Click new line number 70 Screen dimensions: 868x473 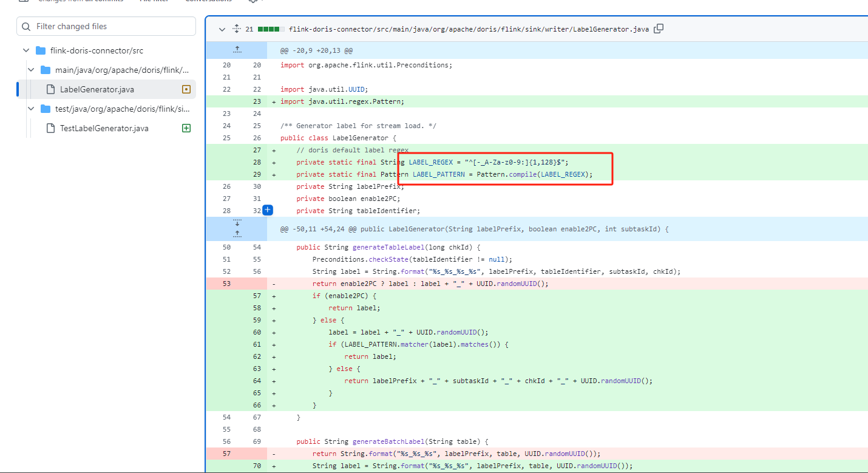257,466
